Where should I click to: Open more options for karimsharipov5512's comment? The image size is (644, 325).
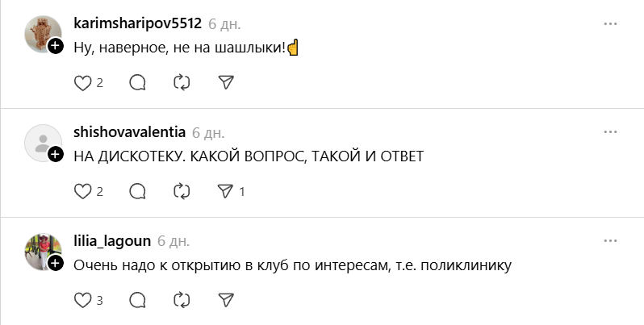point(609,23)
